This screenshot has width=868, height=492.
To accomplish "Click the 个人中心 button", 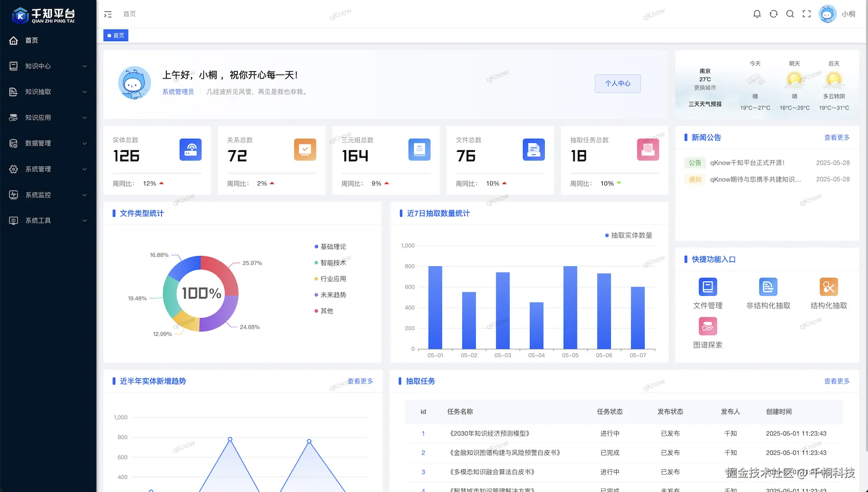I will [x=618, y=84].
